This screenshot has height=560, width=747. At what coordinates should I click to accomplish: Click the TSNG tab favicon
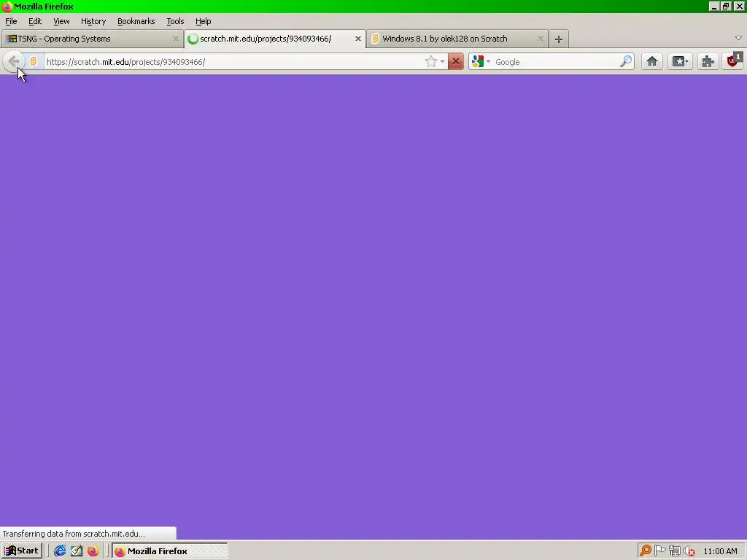click(11, 39)
